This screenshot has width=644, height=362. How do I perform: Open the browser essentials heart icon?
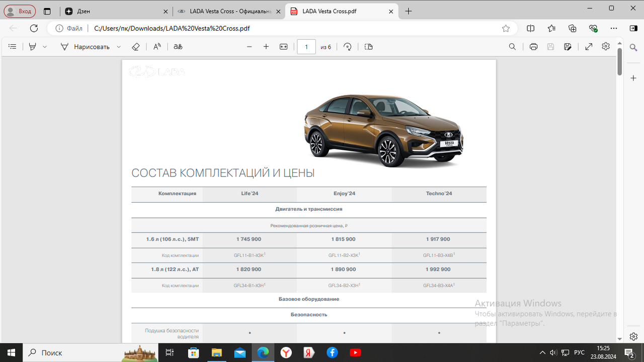click(593, 28)
